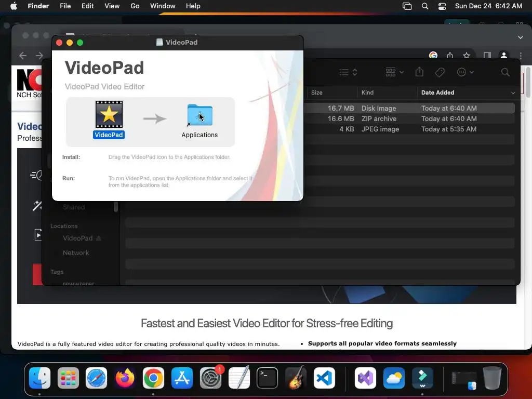
Task: Expand Chrome tab search chevron
Action: (x=521, y=37)
